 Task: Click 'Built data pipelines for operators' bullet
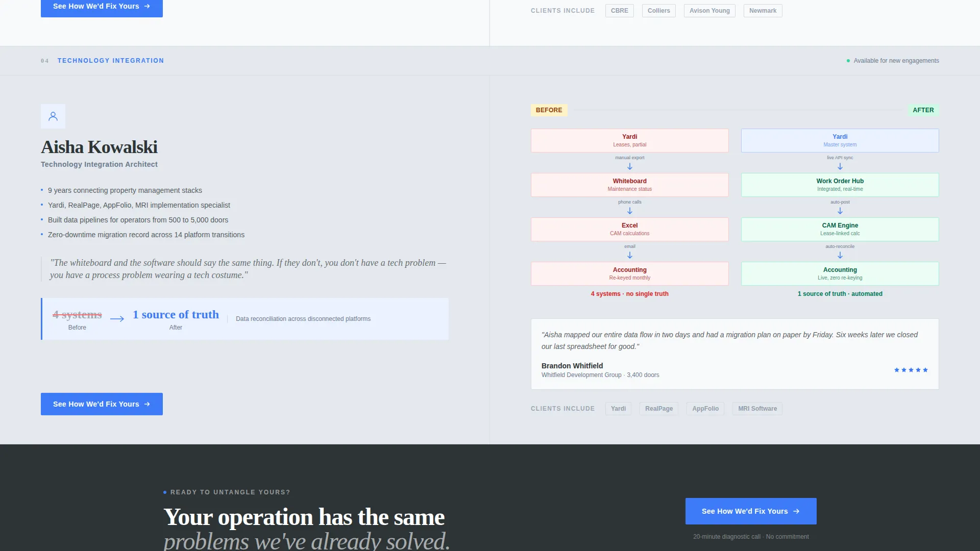click(138, 220)
